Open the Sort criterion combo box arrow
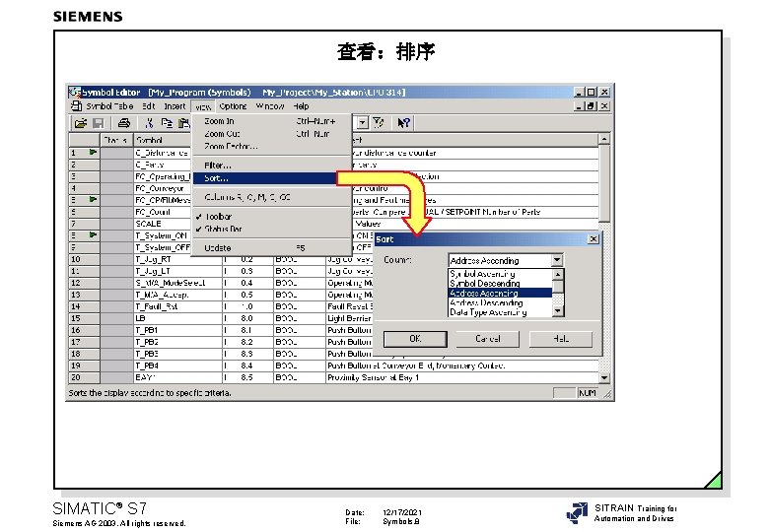The width and height of the screenshot is (769, 532). (x=557, y=260)
